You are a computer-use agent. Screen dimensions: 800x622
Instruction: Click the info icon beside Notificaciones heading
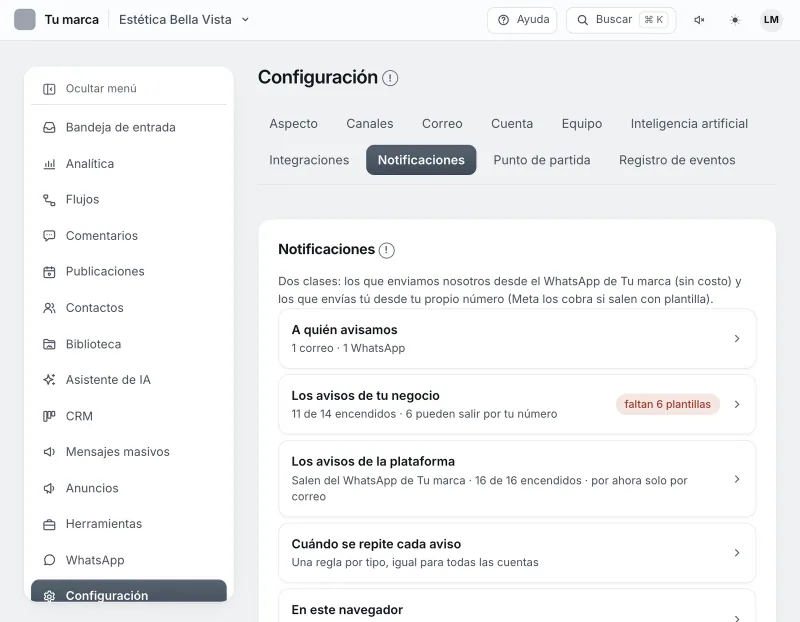click(x=387, y=250)
